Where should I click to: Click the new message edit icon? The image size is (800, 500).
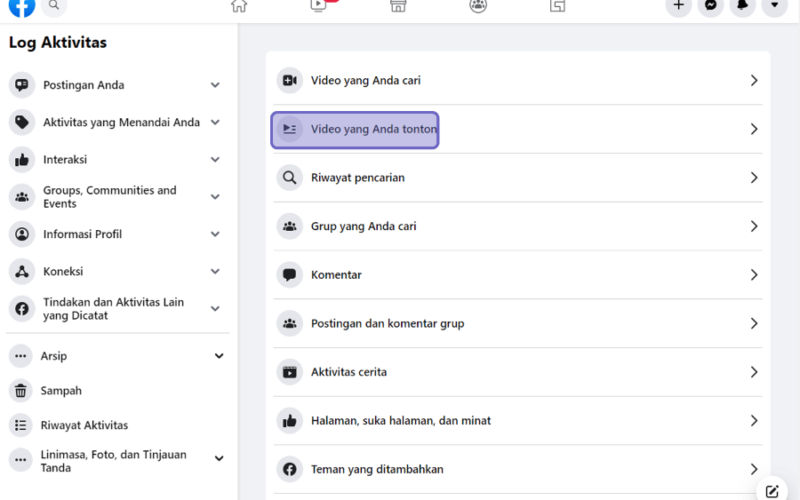click(772, 491)
